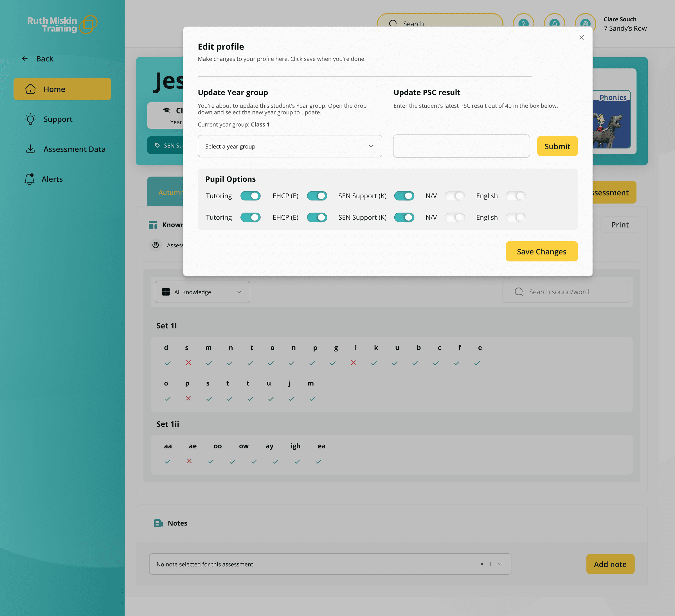Click the Notes section icon
The image size is (675, 616).
pyautogui.click(x=158, y=523)
